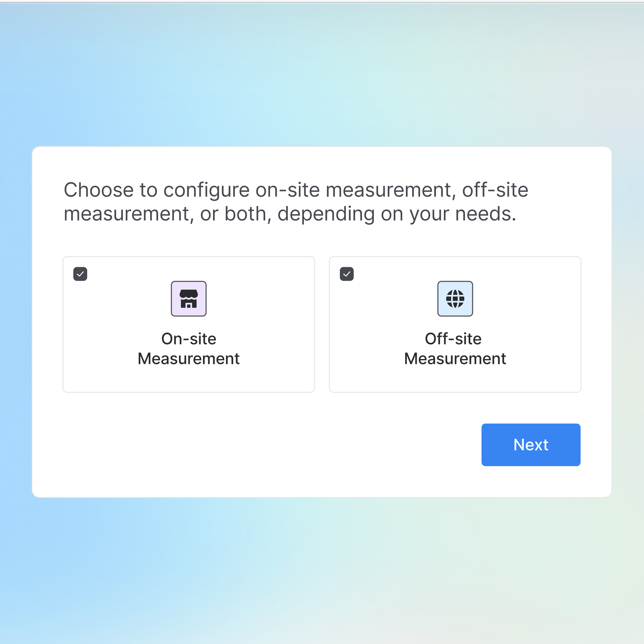Click the globe icon for Off-site Measurement
The height and width of the screenshot is (644, 644).
click(455, 298)
